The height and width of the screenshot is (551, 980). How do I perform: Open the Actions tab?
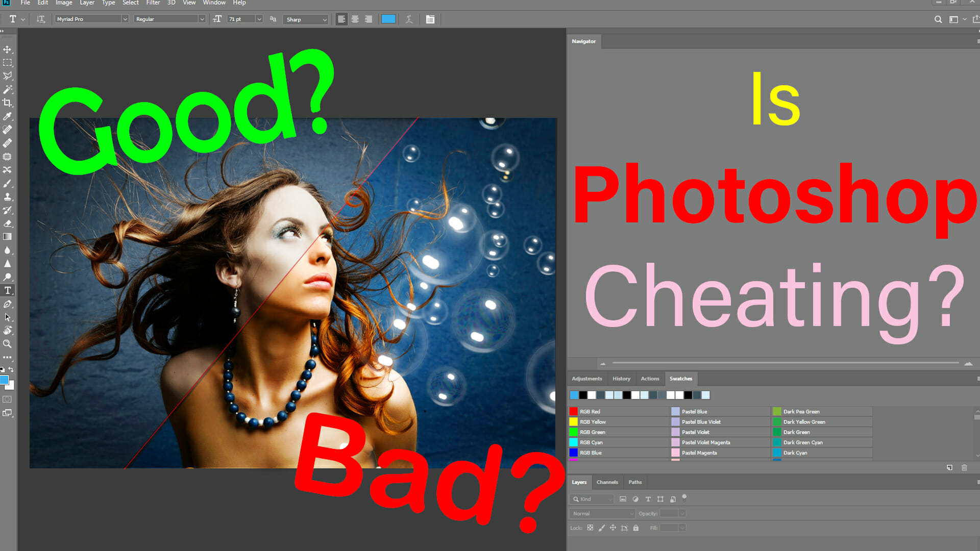650,379
